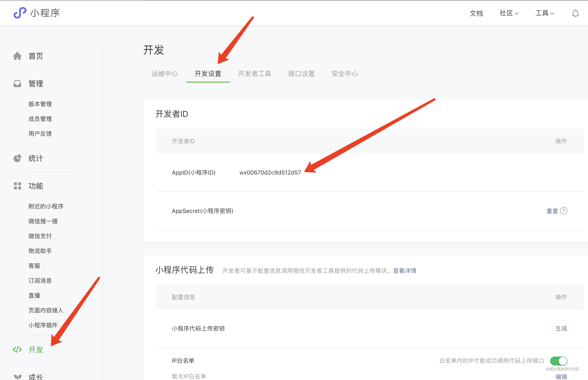Open 订阅消息 in the sidebar
The image size is (588, 380).
40,281
